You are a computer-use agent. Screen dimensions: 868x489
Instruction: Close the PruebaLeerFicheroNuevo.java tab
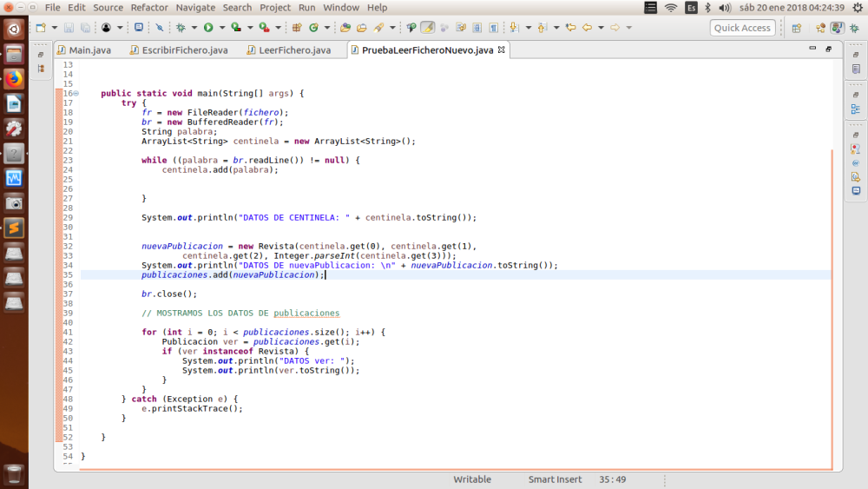tap(501, 50)
